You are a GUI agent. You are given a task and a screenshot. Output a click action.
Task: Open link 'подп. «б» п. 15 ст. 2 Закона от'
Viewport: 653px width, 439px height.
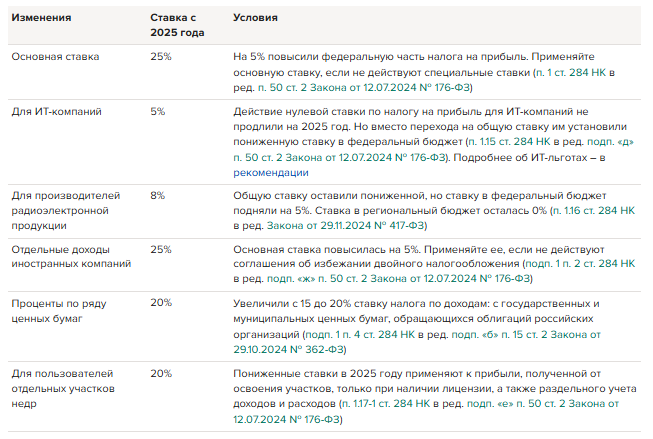pos(526,334)
